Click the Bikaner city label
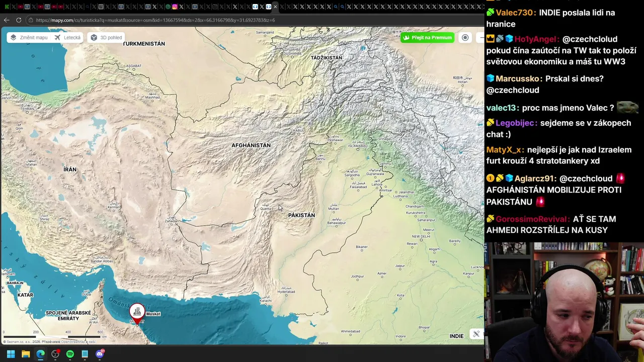 [362, 247]
